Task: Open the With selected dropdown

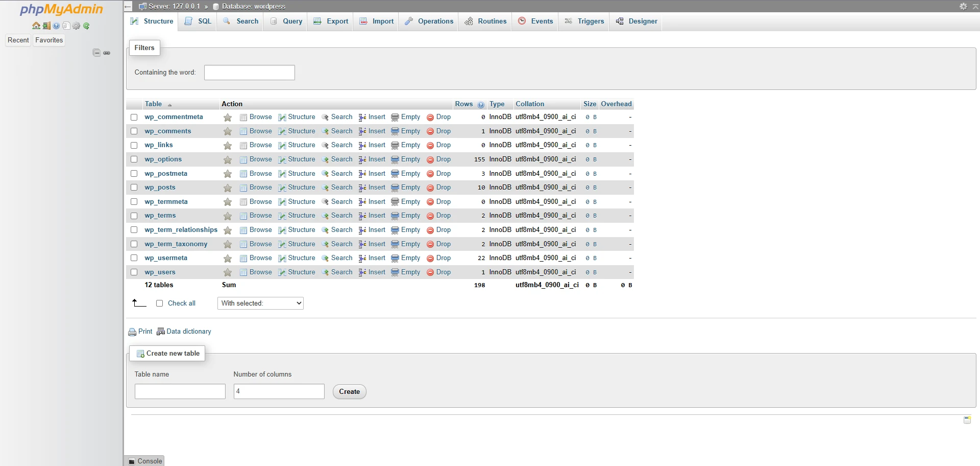Action: [260, 304]
